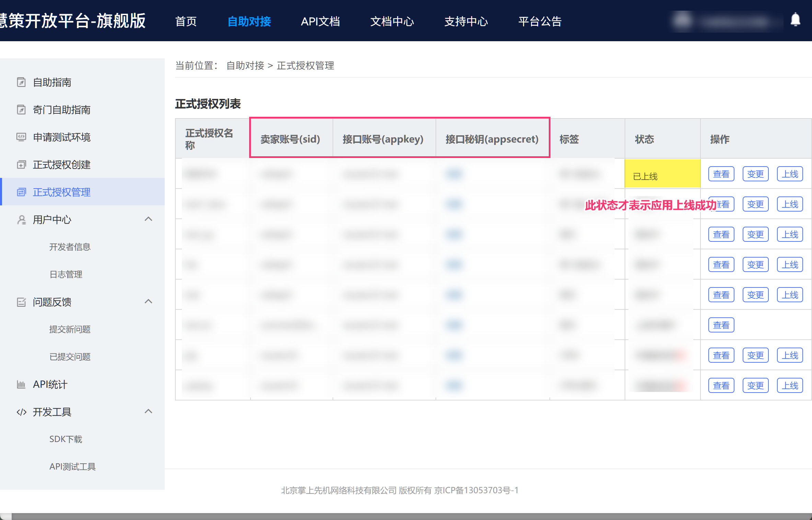
Task: Click the 申请测试环境 monitor icon
Action: tap(21, 137)
